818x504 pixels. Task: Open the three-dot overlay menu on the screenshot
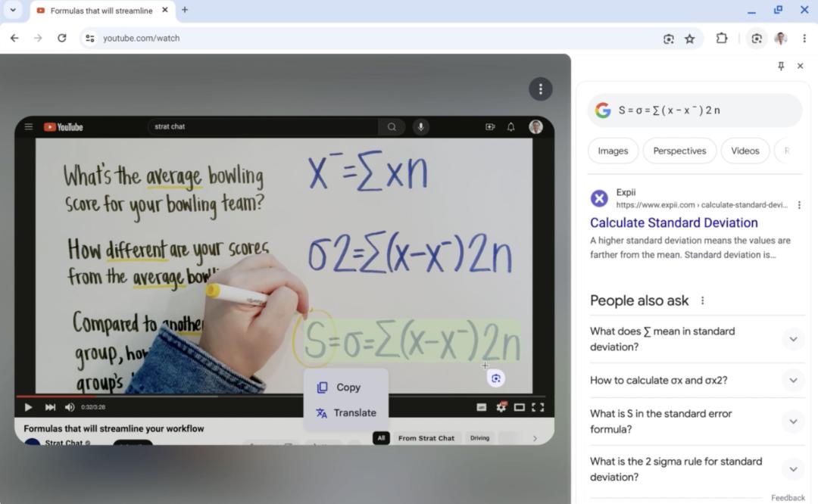point(541,89)
